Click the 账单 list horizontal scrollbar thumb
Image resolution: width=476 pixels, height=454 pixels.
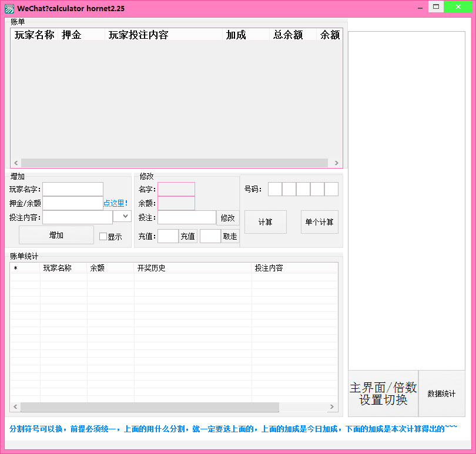coord(175,163)
